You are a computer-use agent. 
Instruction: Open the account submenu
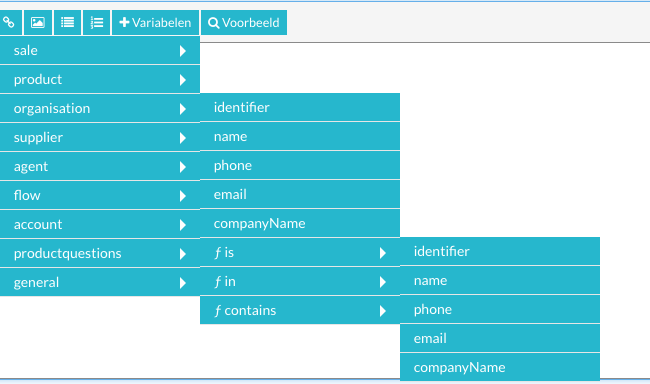click(99, 225)
